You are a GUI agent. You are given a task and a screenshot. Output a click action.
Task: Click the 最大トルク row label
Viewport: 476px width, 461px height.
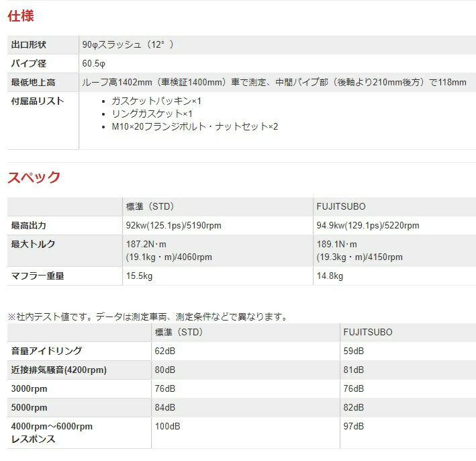point(34,245)
